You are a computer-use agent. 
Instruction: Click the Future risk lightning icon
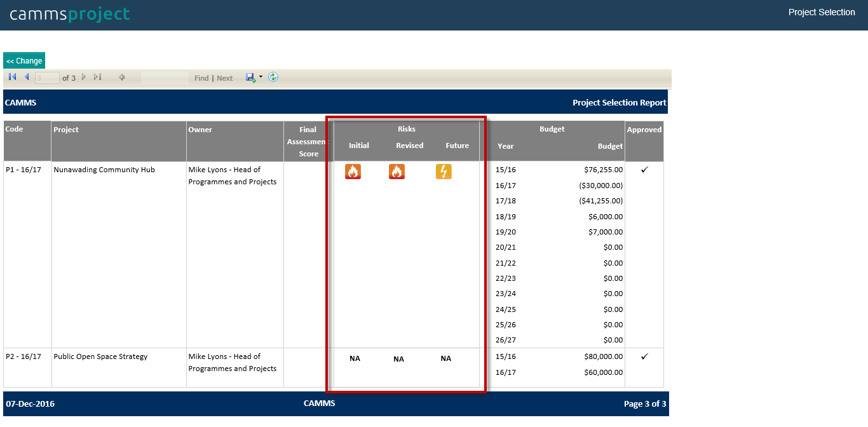(444, 172)
